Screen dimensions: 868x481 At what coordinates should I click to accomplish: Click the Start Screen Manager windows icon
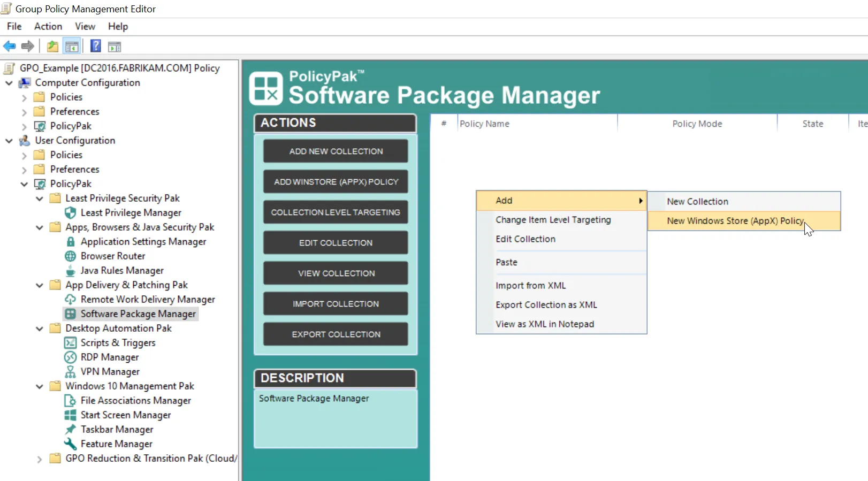pos(70,415)
